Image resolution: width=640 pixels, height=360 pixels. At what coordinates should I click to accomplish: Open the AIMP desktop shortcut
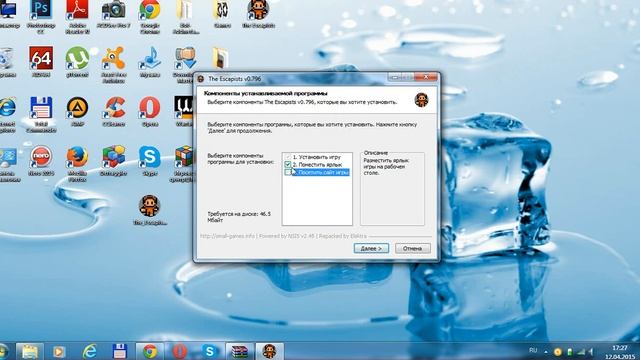[77, 111]
